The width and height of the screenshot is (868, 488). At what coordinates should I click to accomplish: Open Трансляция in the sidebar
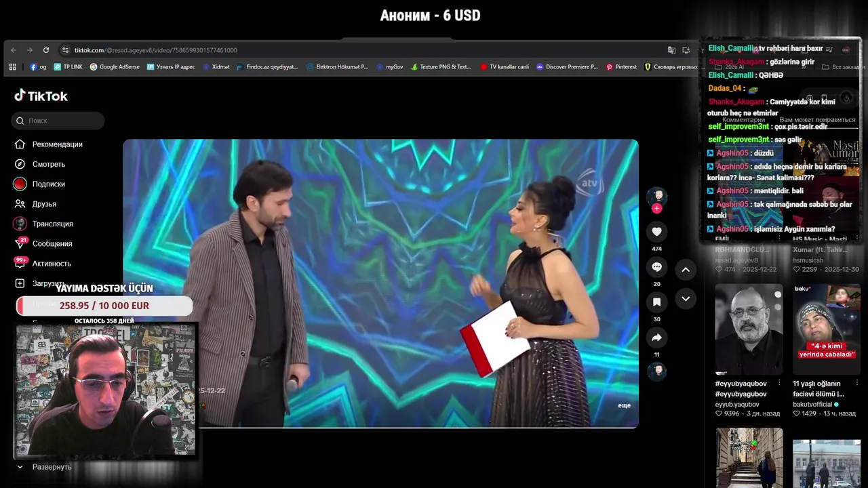pos(43,224)
